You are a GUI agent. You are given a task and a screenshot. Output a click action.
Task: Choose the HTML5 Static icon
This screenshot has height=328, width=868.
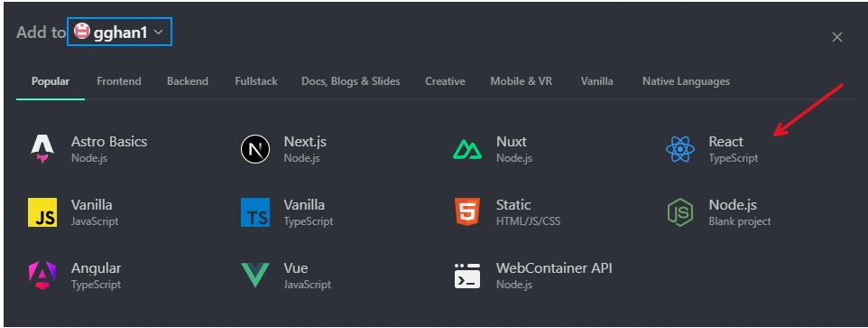tap(467, 211)
